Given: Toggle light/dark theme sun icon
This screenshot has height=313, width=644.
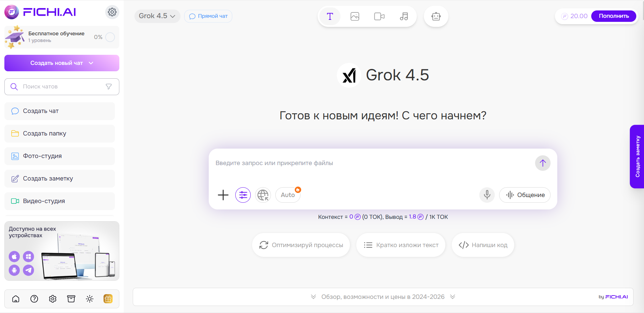Looking at the screenshot, I should point(90,299).
